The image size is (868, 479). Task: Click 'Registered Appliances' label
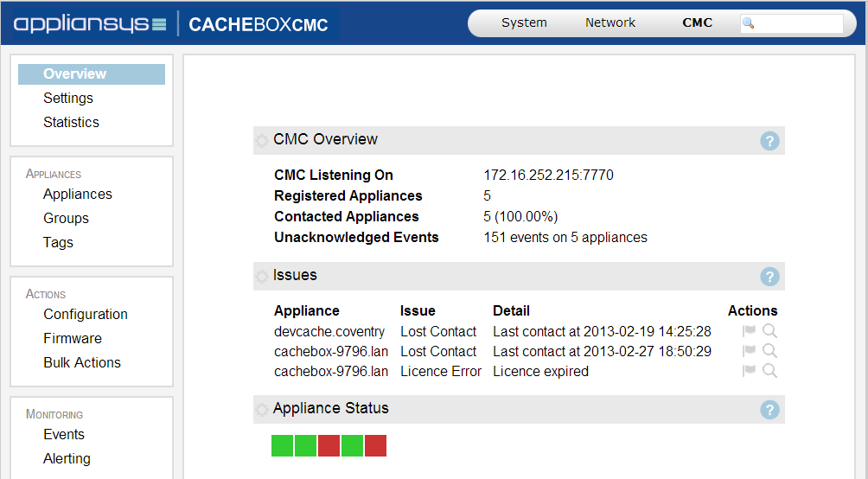click(348, 196)
